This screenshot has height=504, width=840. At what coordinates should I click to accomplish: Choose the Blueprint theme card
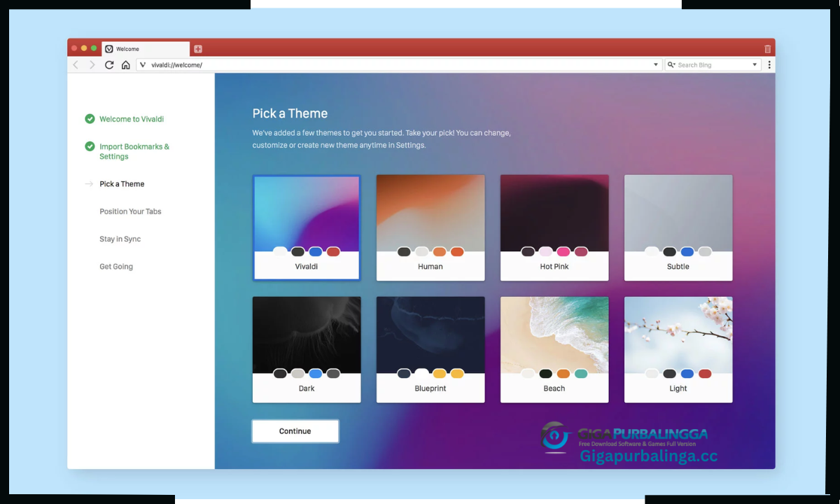430,349
